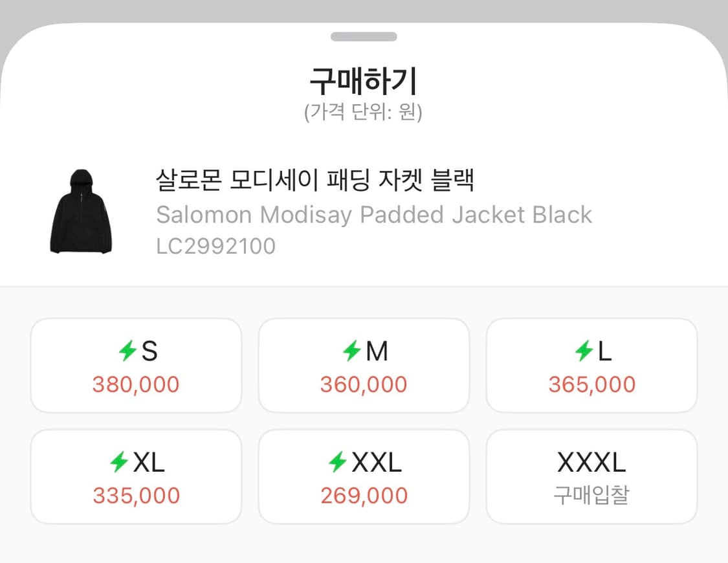Choose 구매입찰 for size XXXL
Image resolution: width=728 pixels, height=563 pixels.
click(x=591, y=496)
